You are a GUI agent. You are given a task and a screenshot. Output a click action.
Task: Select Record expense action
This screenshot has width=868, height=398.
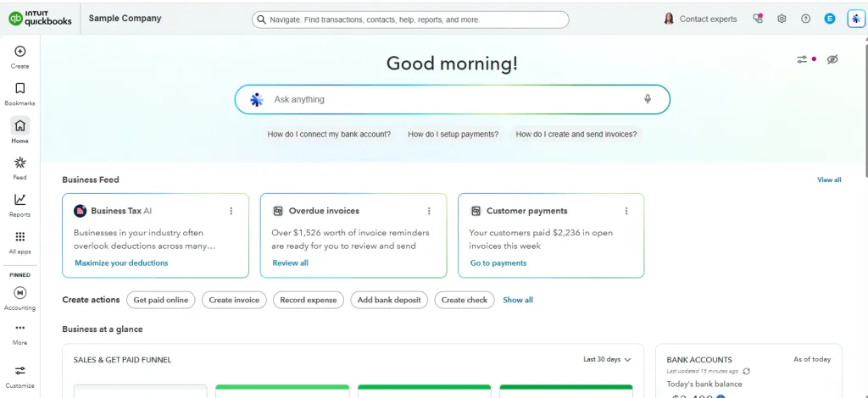[309, 300]
